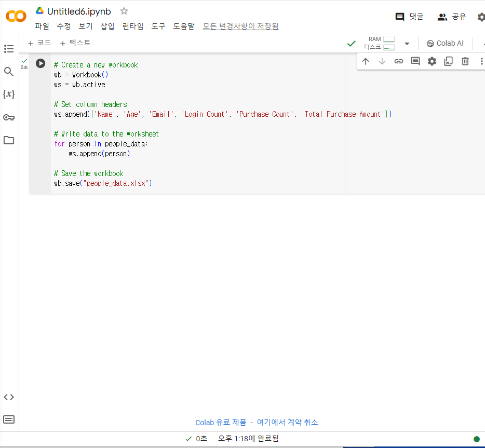Image resolution: width=485 pixels, height=448 pixels.
Task: Add a comment to the cell
Action: [x=415, y=61]
